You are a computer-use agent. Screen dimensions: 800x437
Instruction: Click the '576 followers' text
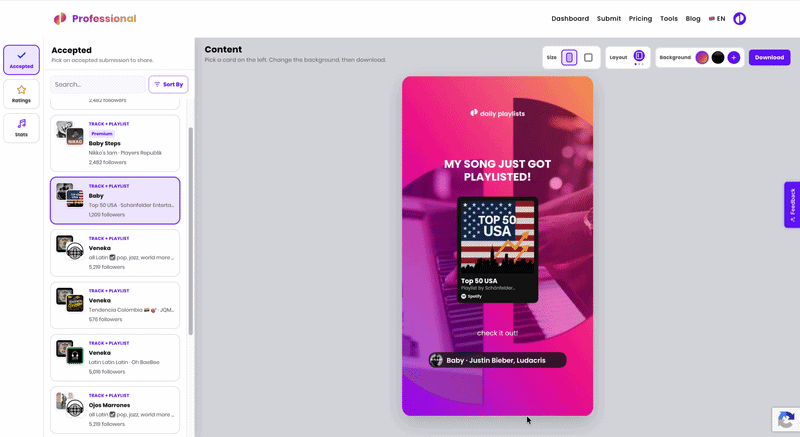(x=106, y=319)
